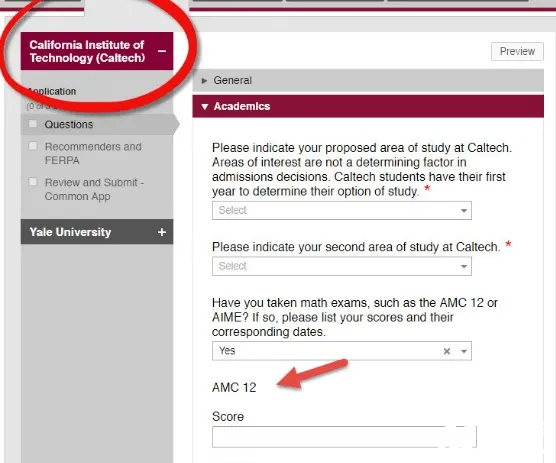Image resolution: width=556 pixels, height=463 pixels.
Task: Open the second area of study dropdown
Action: pos(342,266)
